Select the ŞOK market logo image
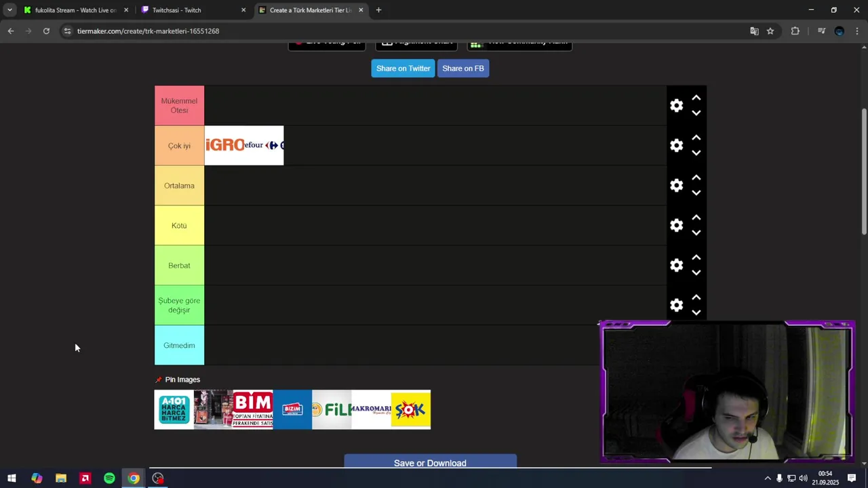The width and height of the screenshot is (868, 488). click(411, 409)
